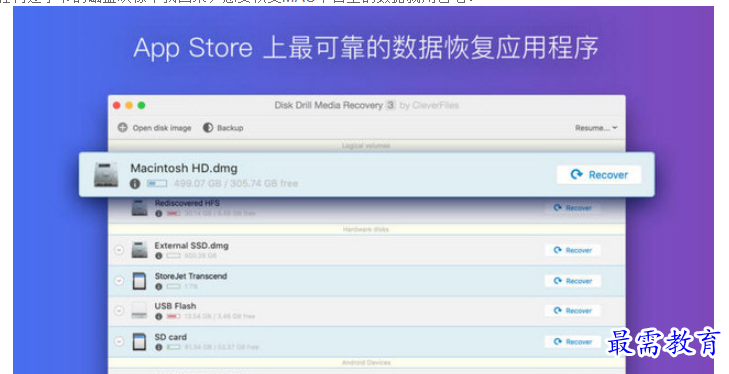Click the StoreJet Transcend disk icon
Screen dimensions: 729x374
point(139,281)
